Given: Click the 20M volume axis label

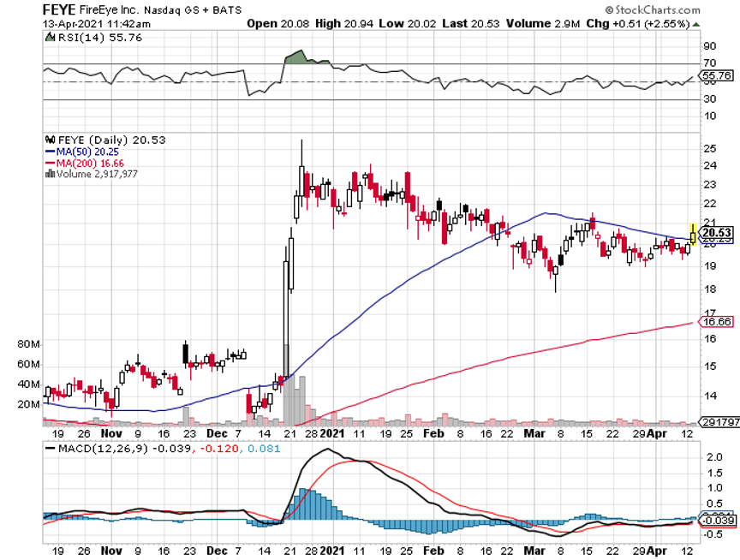Looking at the screenshot, I should (28, 404).
